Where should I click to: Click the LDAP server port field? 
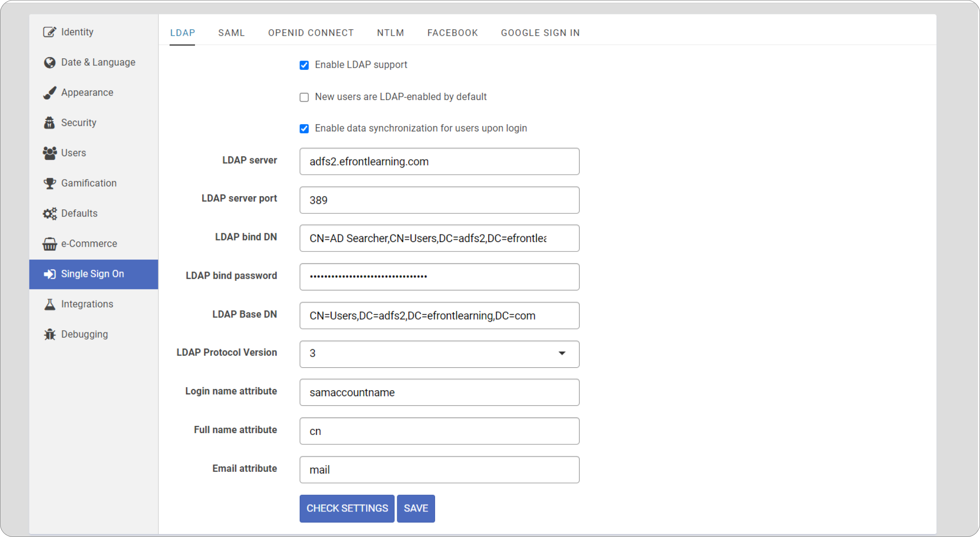[439, 200]
